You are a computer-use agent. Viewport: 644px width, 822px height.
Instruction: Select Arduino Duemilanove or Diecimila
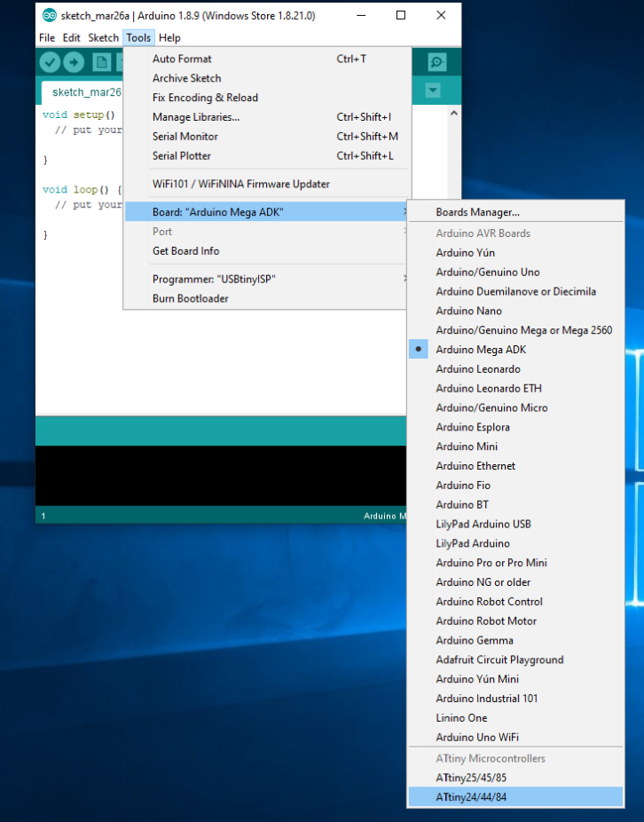515,291
